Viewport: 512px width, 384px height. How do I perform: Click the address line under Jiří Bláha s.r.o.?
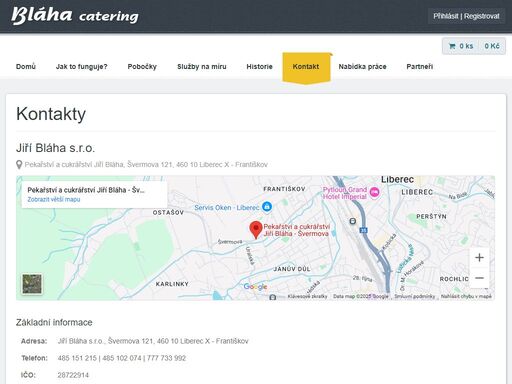point(146,164)
